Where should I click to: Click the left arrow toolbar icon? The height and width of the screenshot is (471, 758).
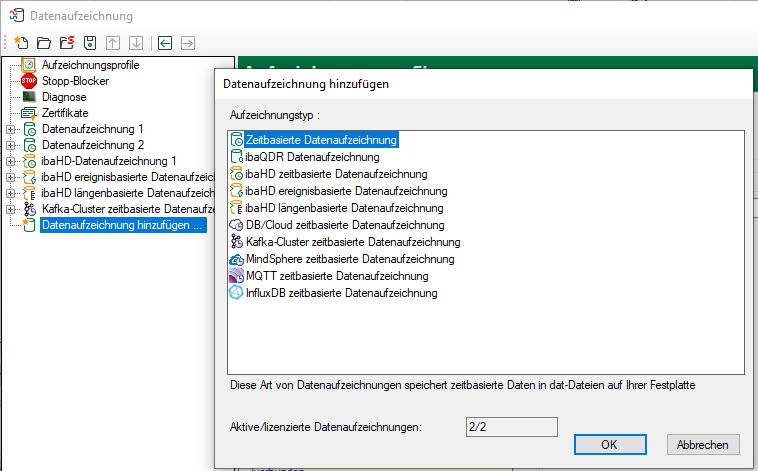pyautogui.click(x=165, y=43)
